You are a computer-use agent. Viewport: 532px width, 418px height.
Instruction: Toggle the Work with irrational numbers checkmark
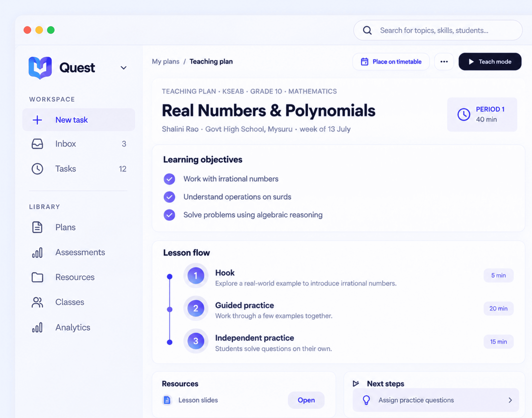(x=169, y=179)
